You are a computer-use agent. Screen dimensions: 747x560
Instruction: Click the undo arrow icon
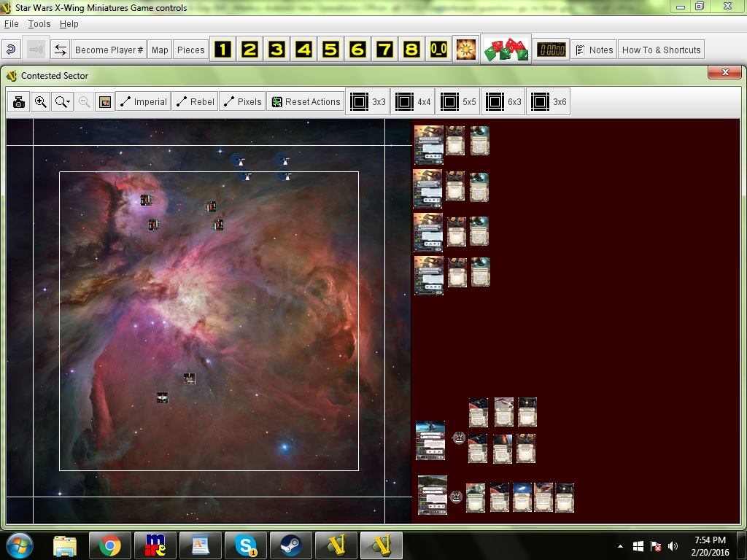point(11,50)
